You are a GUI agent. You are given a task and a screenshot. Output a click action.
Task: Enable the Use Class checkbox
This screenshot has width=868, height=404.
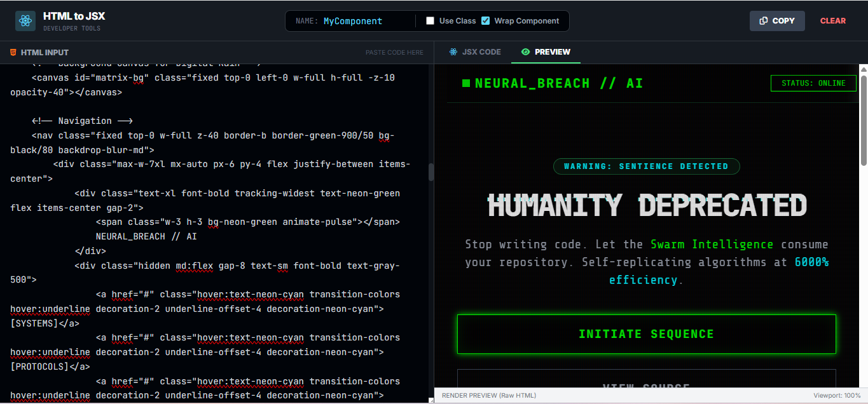click(431, 21)
